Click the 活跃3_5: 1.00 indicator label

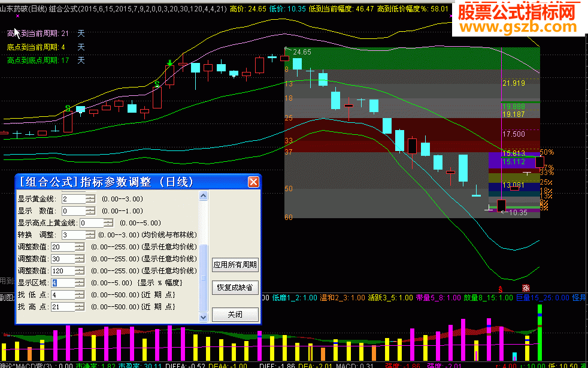pos(390,298)
